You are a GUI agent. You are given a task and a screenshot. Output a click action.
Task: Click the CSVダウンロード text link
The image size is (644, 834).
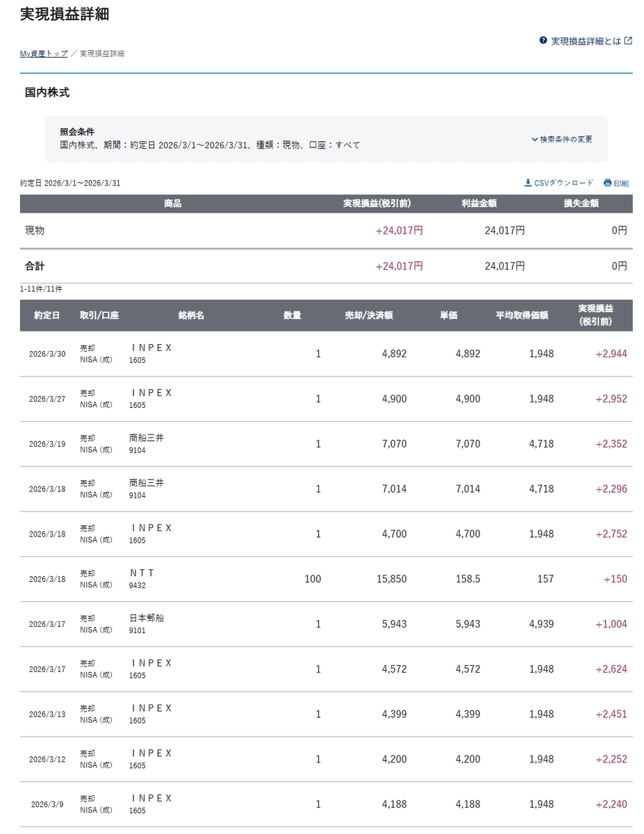click(x=564, y=183)
